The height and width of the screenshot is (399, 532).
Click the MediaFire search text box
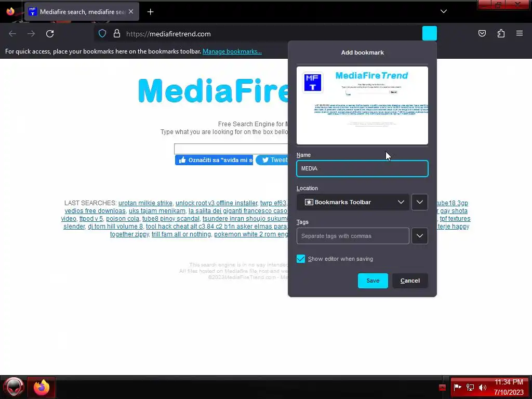click(x=231, y=149)
